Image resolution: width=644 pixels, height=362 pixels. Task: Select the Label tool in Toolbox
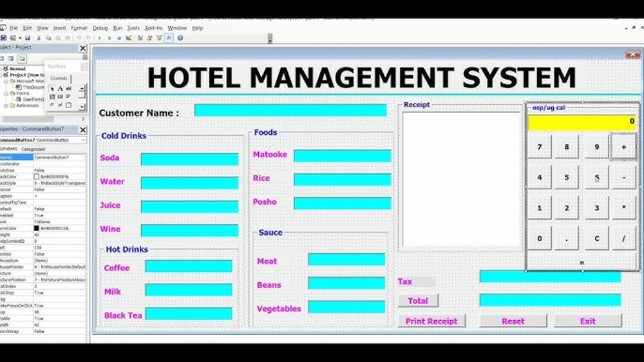click(61, 88)
